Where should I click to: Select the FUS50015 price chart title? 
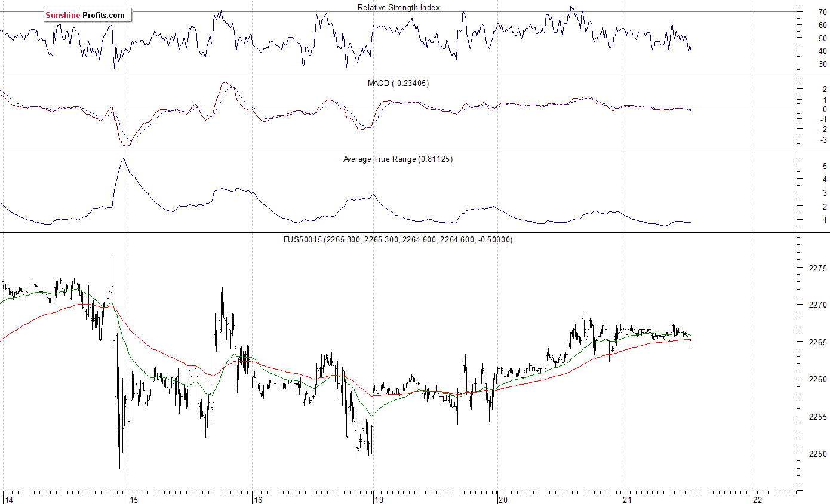point(398,239)
